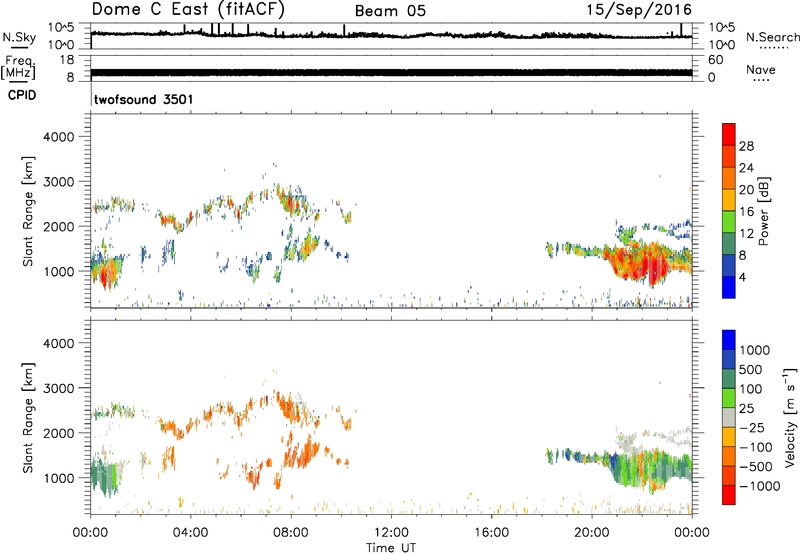The width and height of the screenshot is (800, 554).
Task: Click the "Nave" legend label
Action: pos(761,70)
